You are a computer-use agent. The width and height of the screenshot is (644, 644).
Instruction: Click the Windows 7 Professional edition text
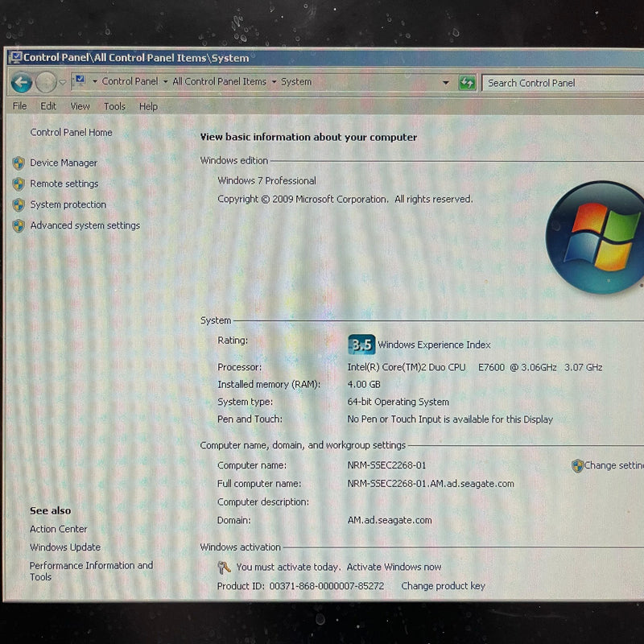267,180
